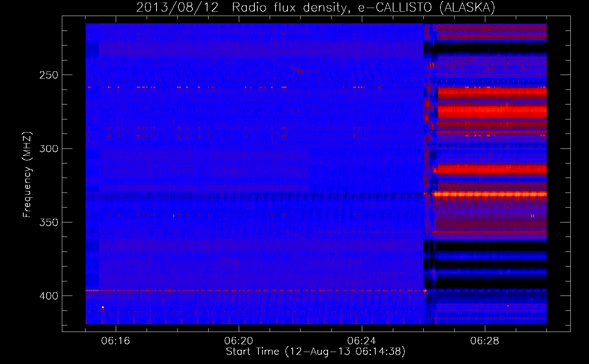The width and height of the screenshot is (589, 364).
Task: Select the Start Time axis caption
Action: (316, 352)
